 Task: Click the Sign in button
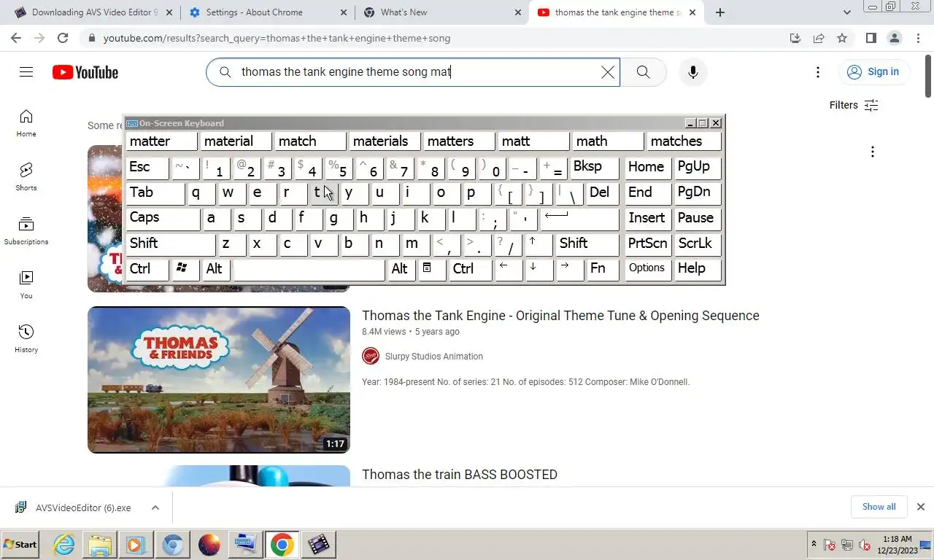coord(873,71)
